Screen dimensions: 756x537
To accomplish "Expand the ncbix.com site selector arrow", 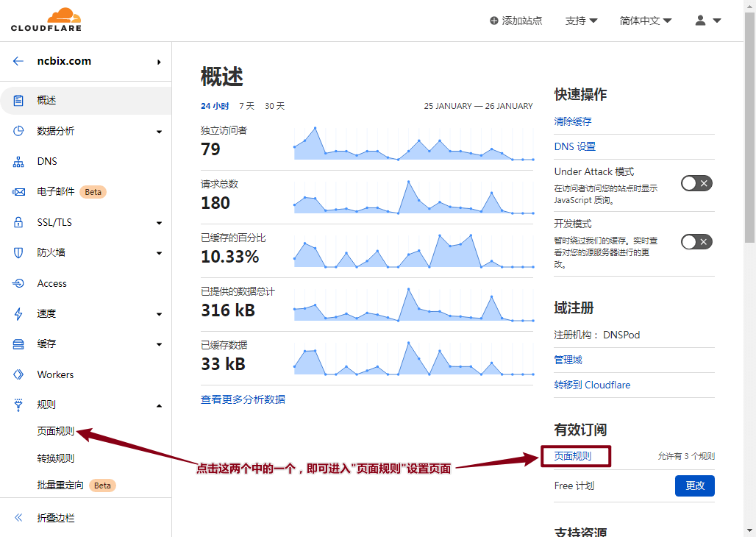I will click(x=159, y=62).
